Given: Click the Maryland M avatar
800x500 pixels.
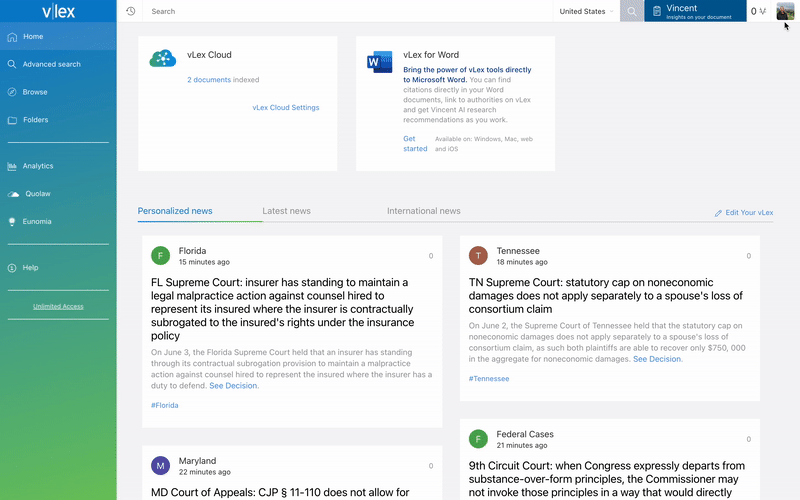Looking at the screenshot, I should (160, 465).
